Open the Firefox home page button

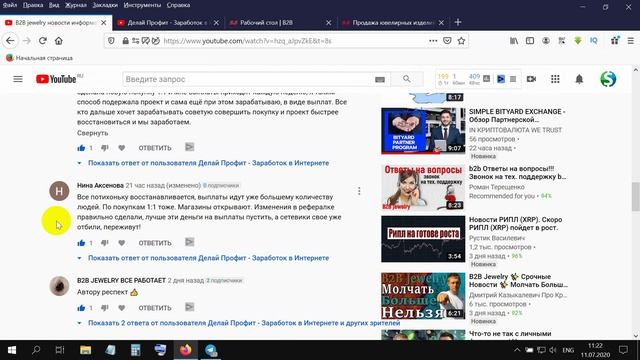click(59, 41)
